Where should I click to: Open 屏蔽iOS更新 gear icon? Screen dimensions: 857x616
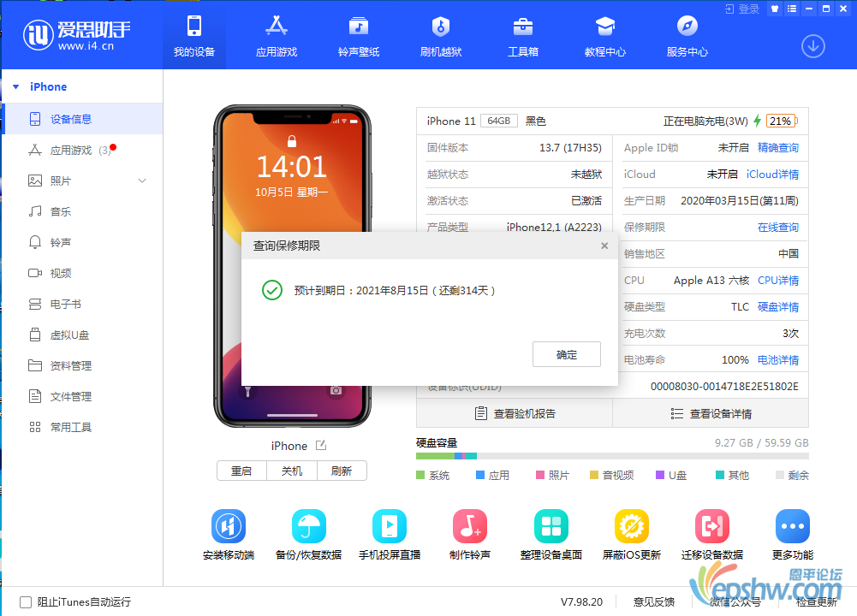632,526
